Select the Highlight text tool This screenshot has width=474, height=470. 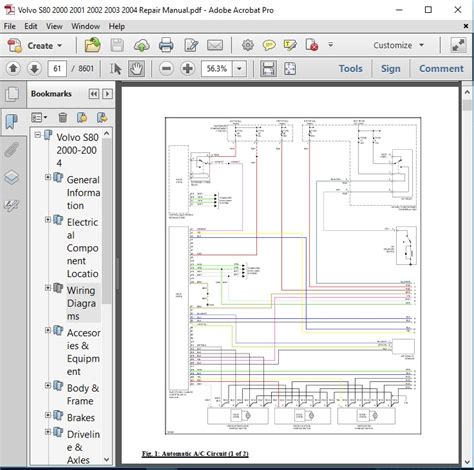click(x=290, y=45)
